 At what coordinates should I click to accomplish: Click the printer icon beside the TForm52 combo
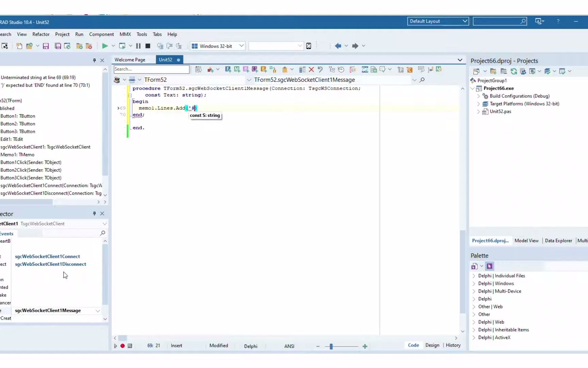[132, 80]
